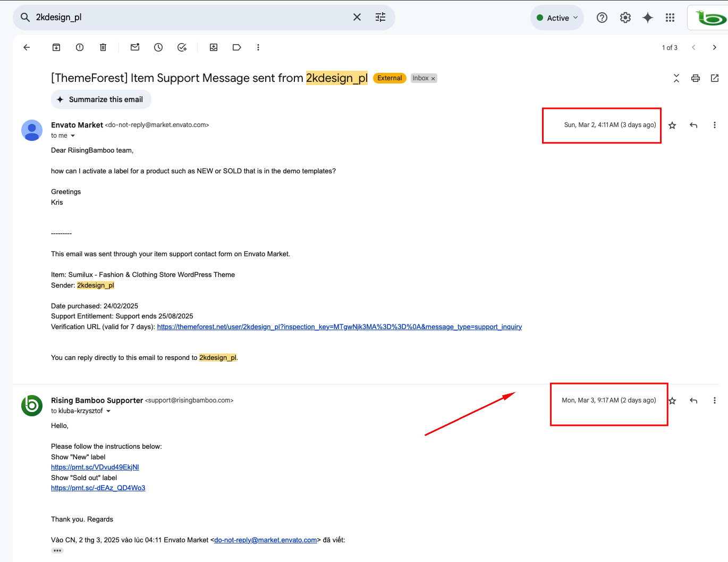Expand recipient details for kluba-krzysztof

point(108,411)
